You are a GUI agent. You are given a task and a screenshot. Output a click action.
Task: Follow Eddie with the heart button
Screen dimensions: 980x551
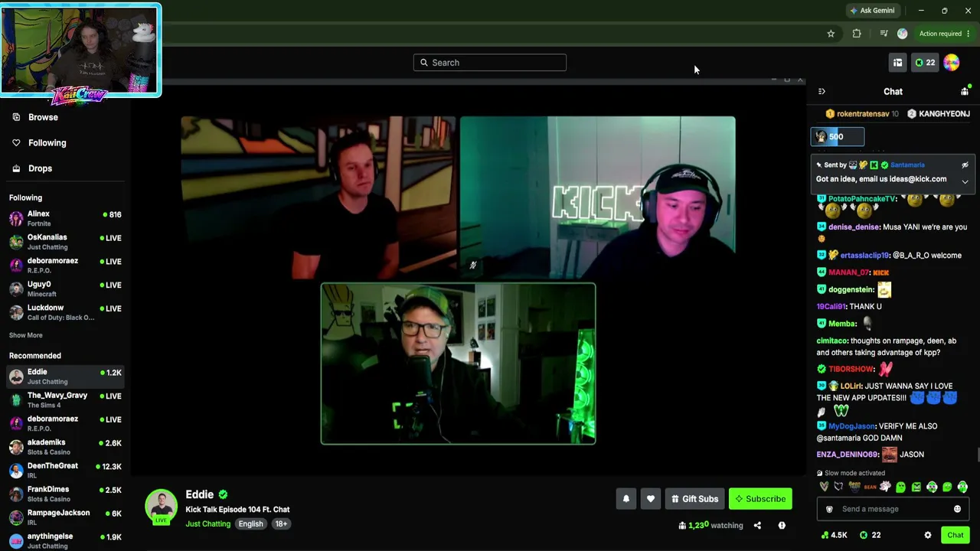tap(651, 499)
